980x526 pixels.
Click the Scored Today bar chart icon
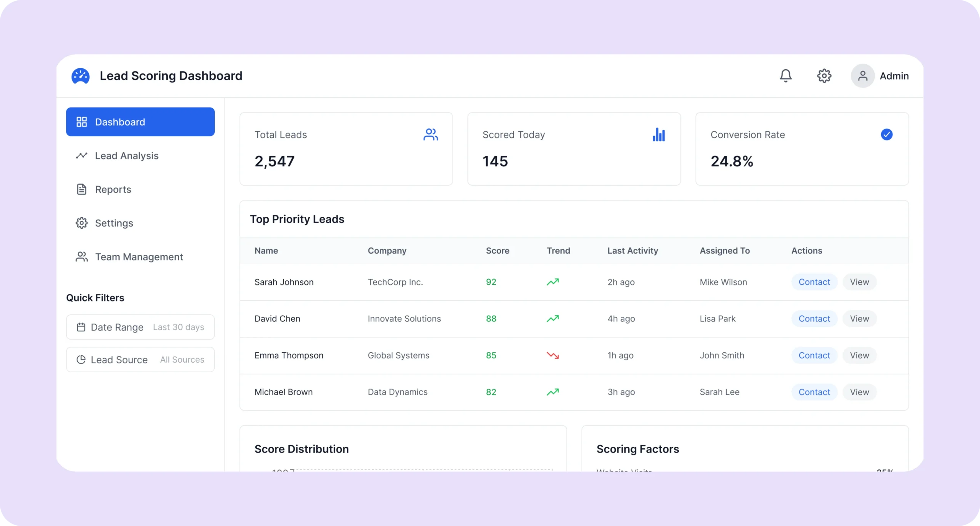(658, 135)
